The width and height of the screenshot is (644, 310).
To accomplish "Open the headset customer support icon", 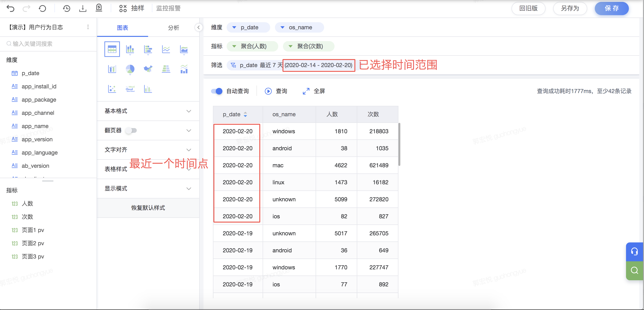I will click(x=635, y=251).
